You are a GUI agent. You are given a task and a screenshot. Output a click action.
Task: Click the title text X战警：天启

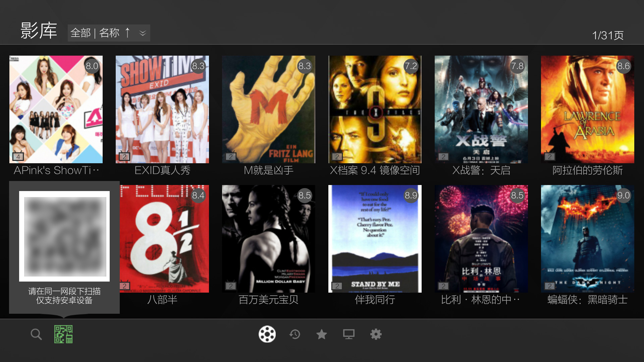click(481, 170)
